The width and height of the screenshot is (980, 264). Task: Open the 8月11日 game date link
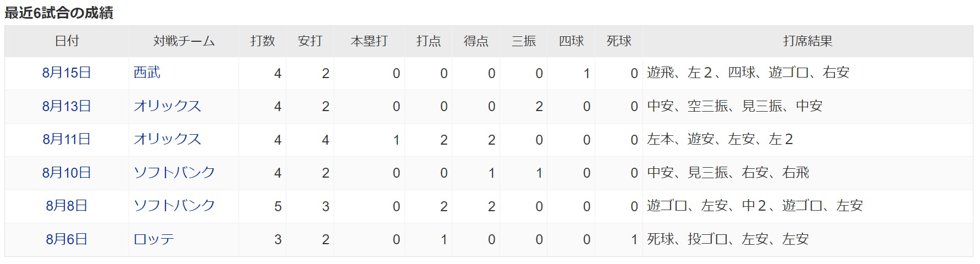[67, 139]
